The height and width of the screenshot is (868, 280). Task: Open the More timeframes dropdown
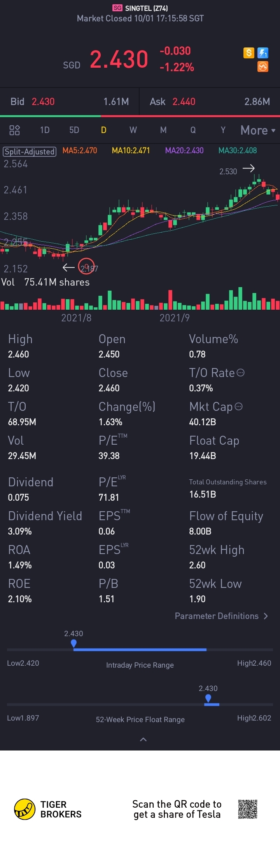[257, 130]
